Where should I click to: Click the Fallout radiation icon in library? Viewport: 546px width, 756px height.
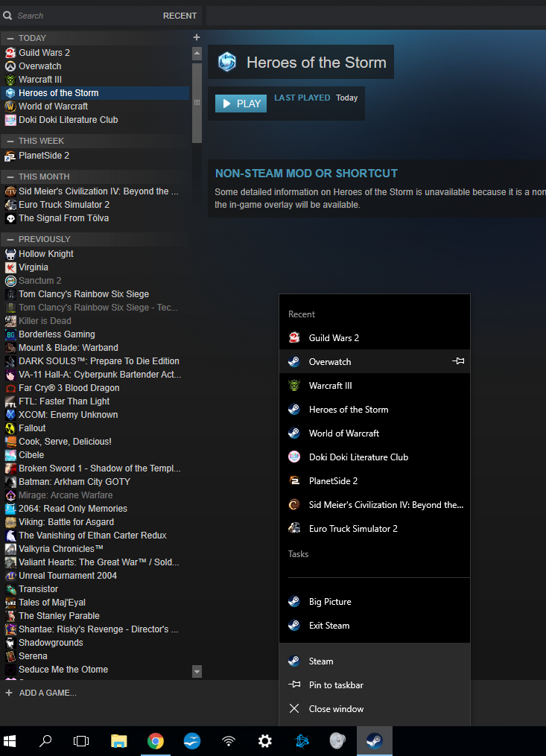10,428
